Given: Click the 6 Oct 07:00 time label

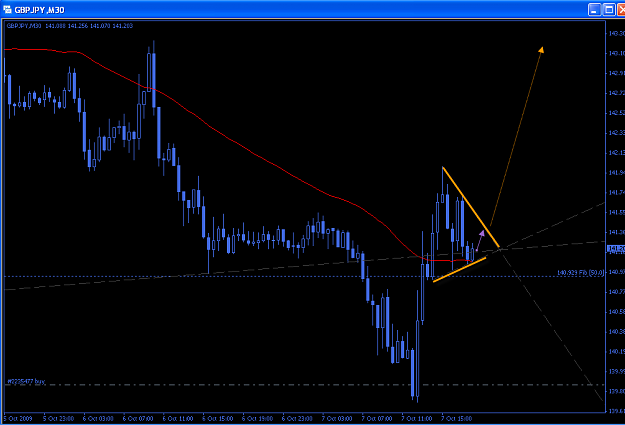Looking at the screenshot, I should click(138, 418).
